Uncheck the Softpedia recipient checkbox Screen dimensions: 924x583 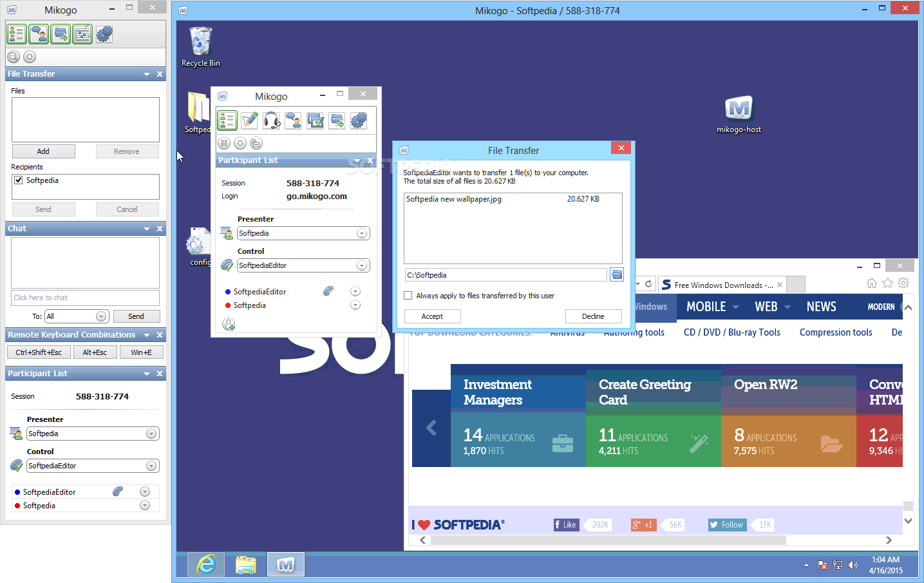19,180
